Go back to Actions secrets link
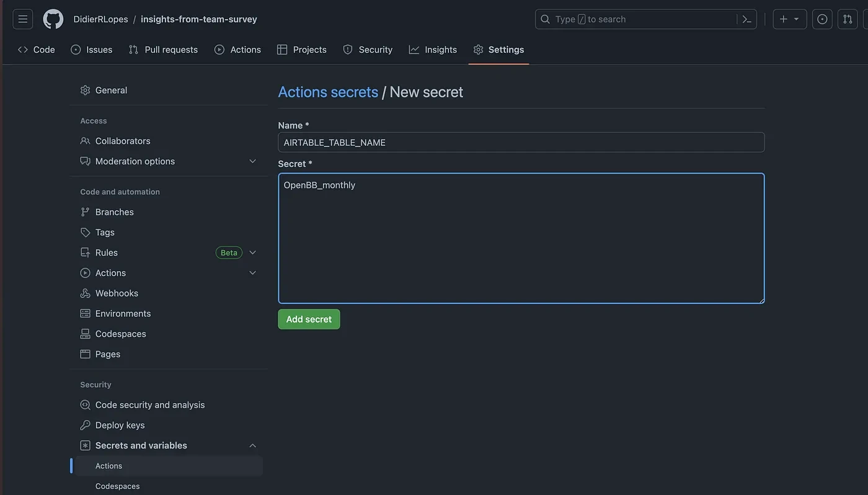 click(x=328, y=92)
